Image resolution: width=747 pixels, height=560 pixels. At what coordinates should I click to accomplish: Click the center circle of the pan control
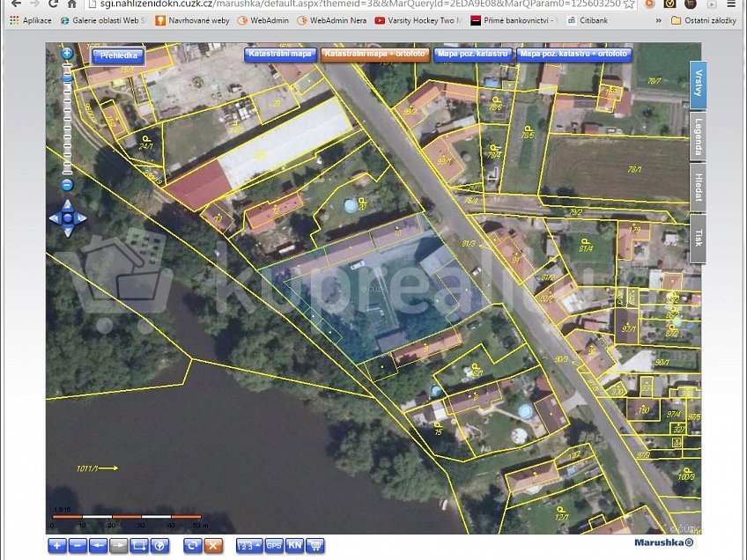coord(68,218)
